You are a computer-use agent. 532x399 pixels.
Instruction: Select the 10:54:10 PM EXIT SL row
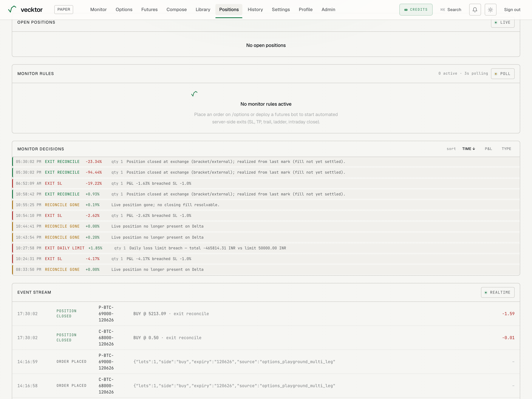tap(266, 216)
